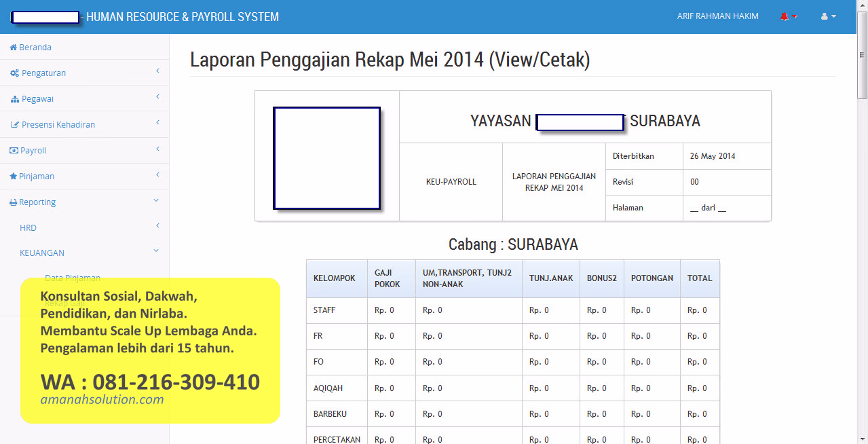This screenshot has height=444, width=868.
Task: Click the Revisi value 00
Action: (694, 182)
